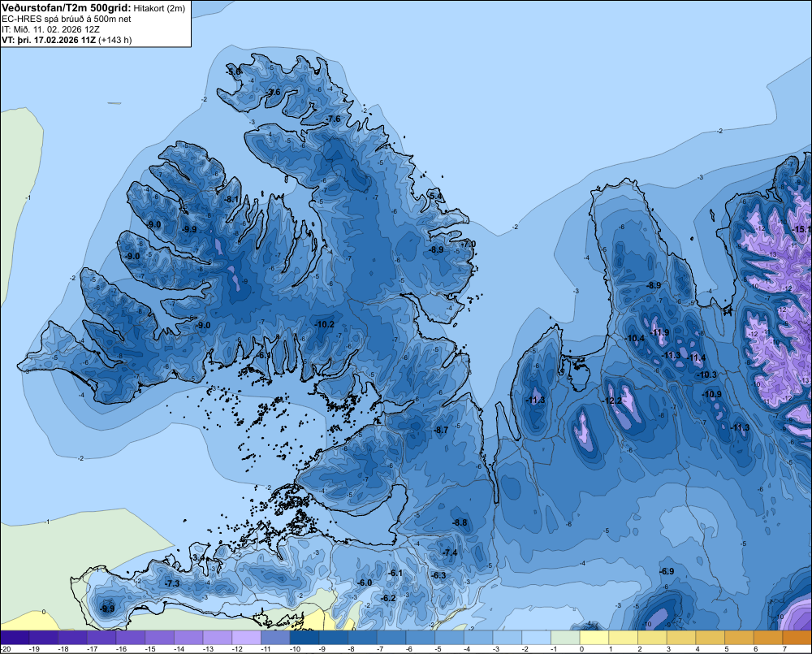
Task: Select the lilac legend swatch above the -12 label
Action: tap(247, 637)
